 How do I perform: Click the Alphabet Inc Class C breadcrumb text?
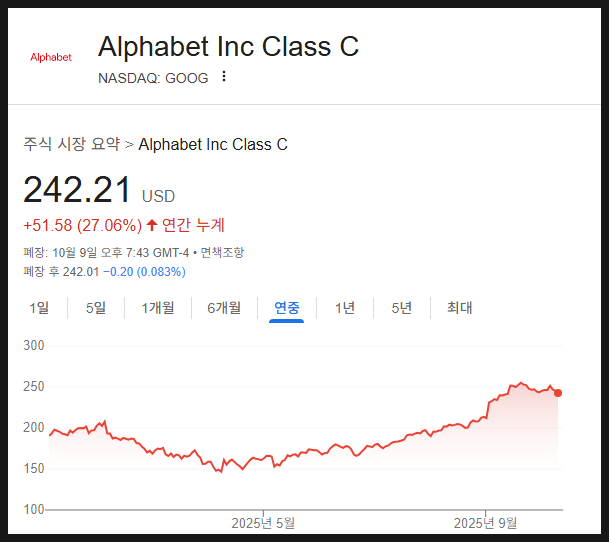click(x=213, y=144)
